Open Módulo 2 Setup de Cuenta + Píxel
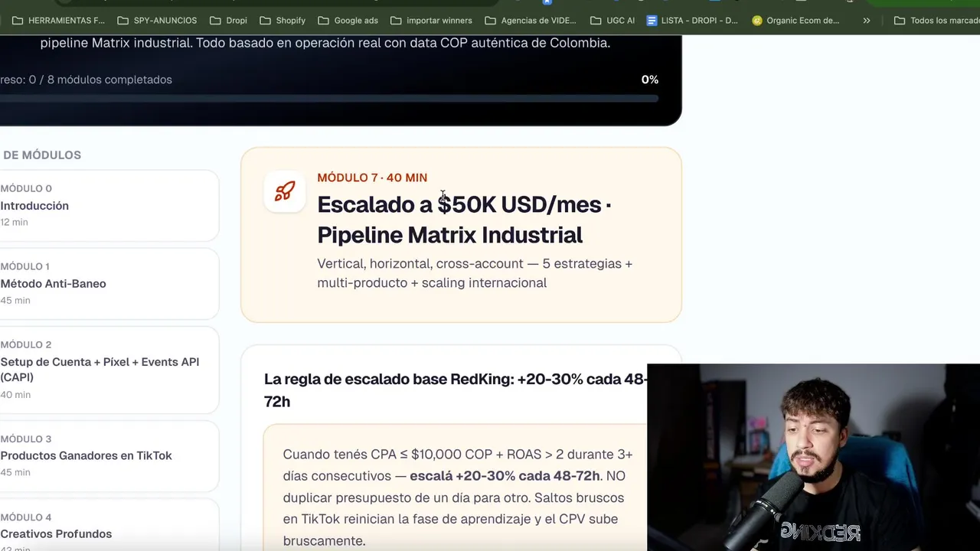The width and height of the screenshot is (980, 551). [109, 370]
